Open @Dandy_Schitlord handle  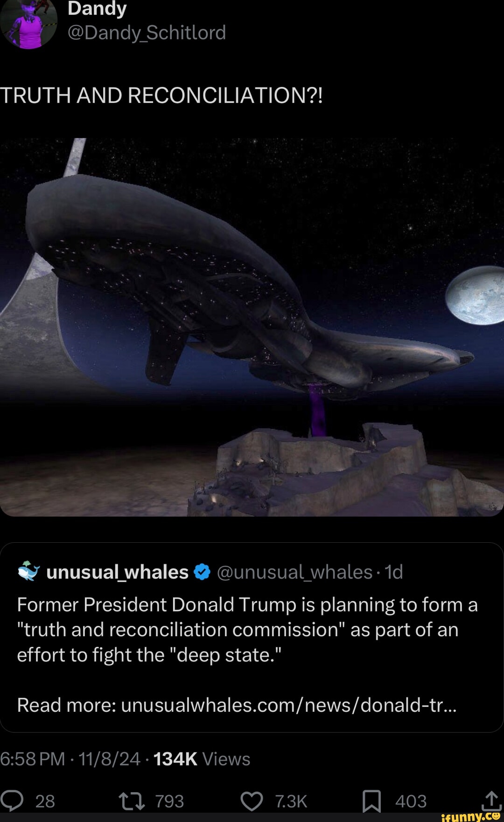(147, 33)
